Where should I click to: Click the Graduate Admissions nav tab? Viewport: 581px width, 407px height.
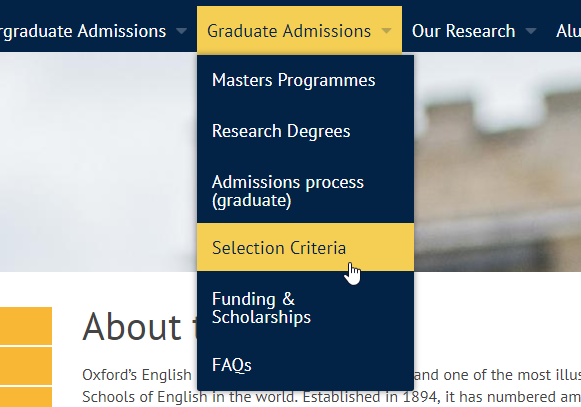(299, 30)
